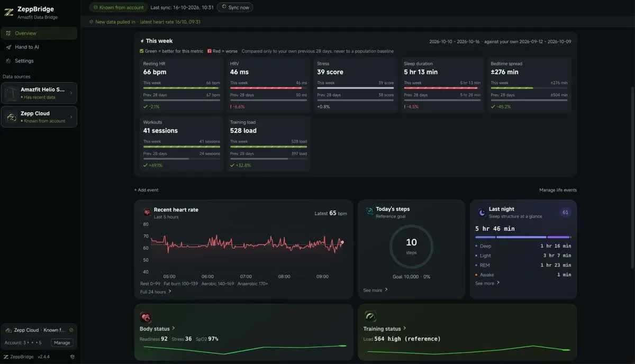
Task: Click the green checkbox legend for better metric
Action: 141,51
